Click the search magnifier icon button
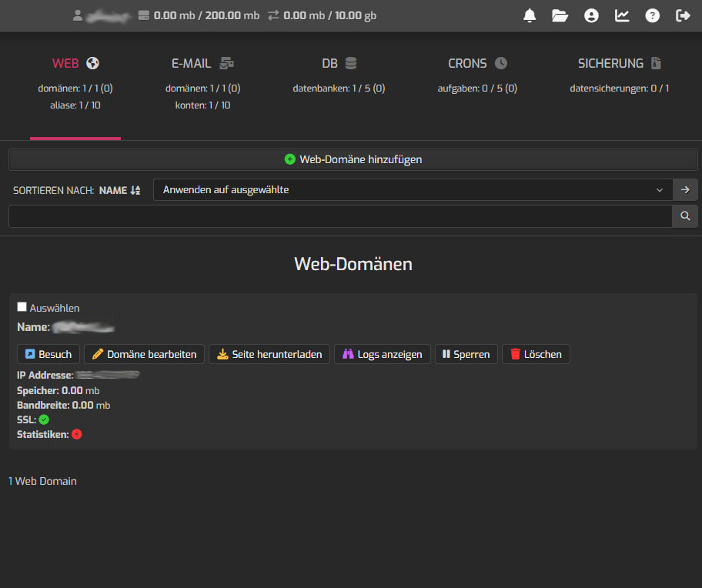Screen dimensions: 702x588 click(x=685, y=216)
